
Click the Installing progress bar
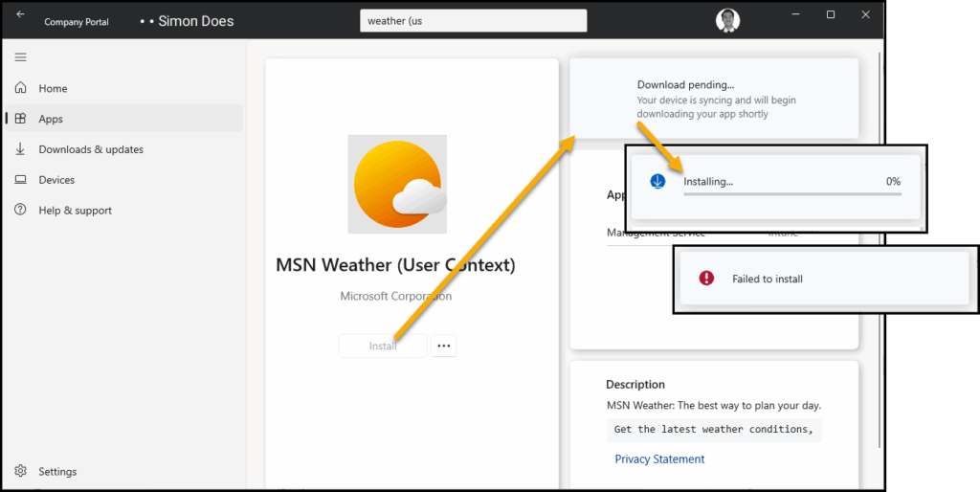point(791,193)
